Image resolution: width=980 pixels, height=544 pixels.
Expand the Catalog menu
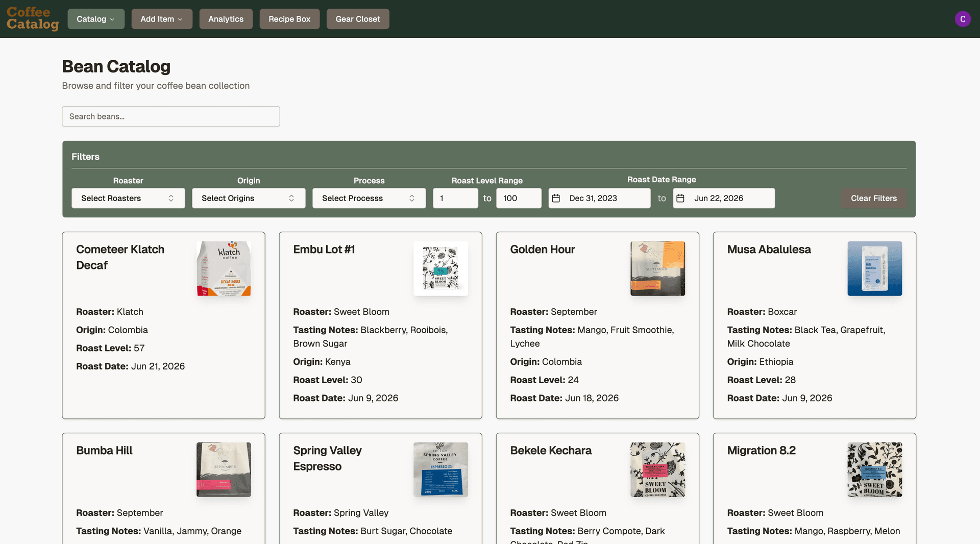(x=96, y=19)
